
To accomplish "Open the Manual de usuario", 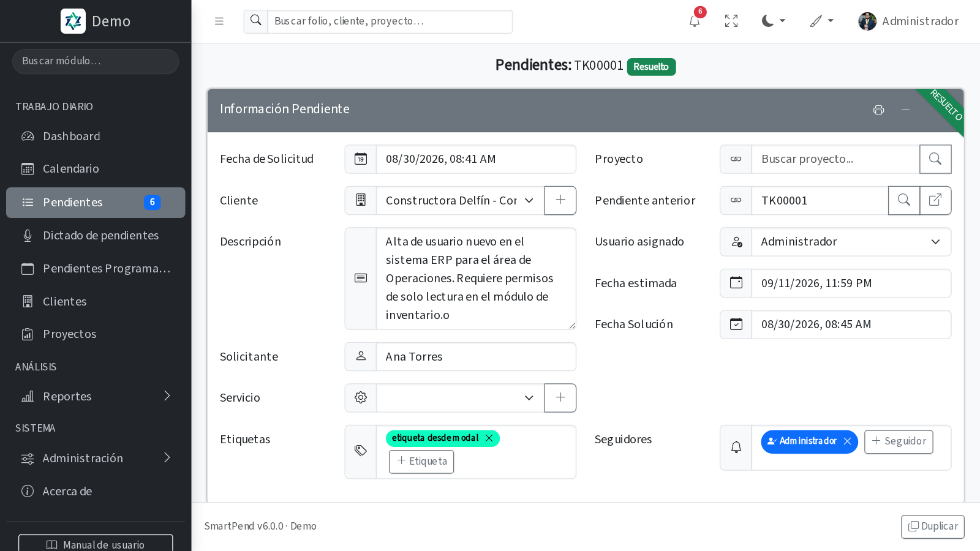I will click(x=96, y=544).
